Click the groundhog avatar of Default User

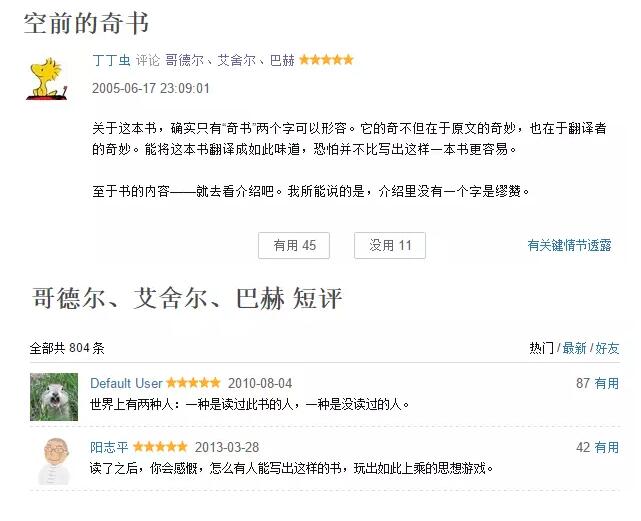[54, 397]
